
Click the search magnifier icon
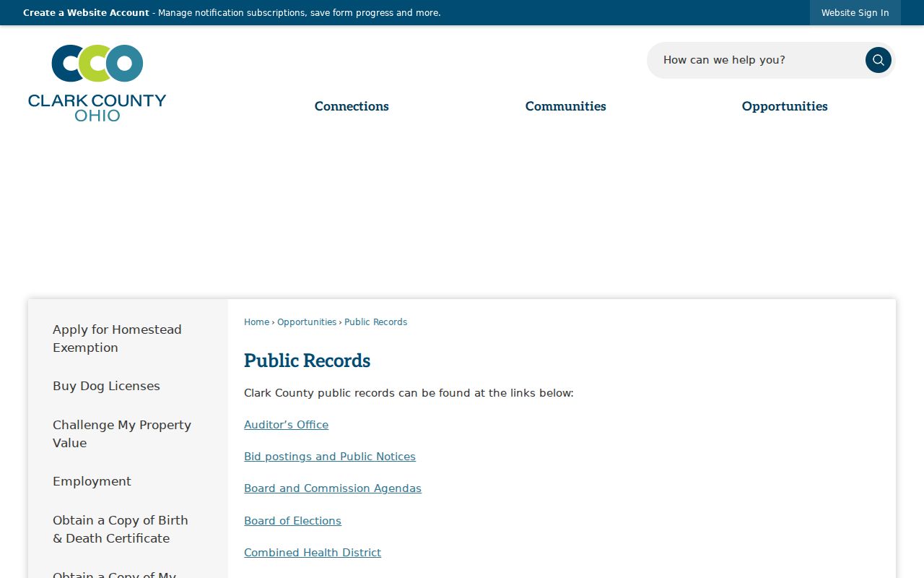(x=878, y=60)
